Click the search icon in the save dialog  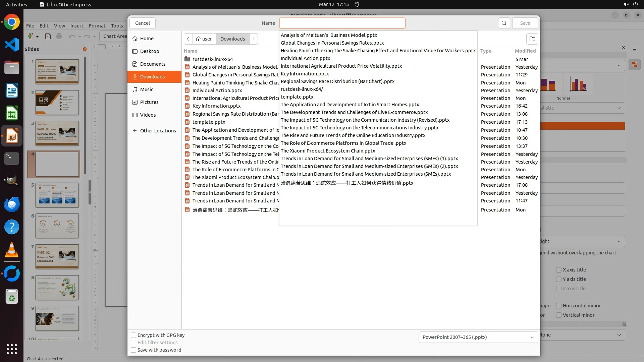tap(504, 23)
